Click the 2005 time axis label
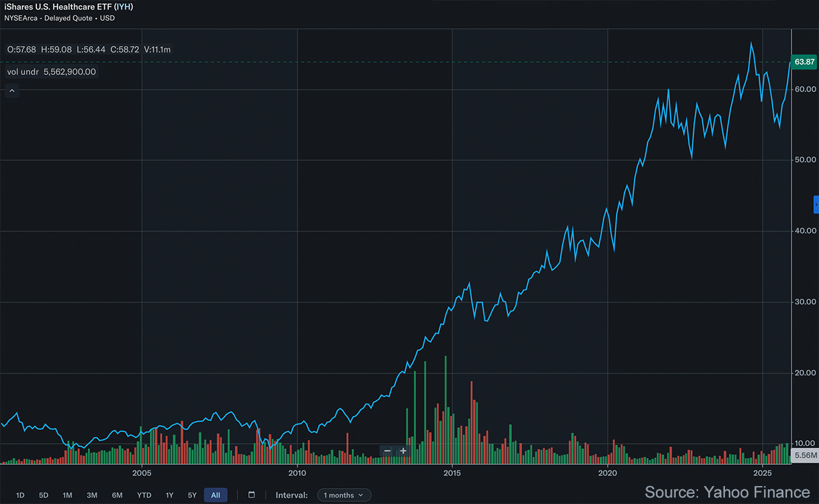Screen dimensions: 819x504 (141, 473)
